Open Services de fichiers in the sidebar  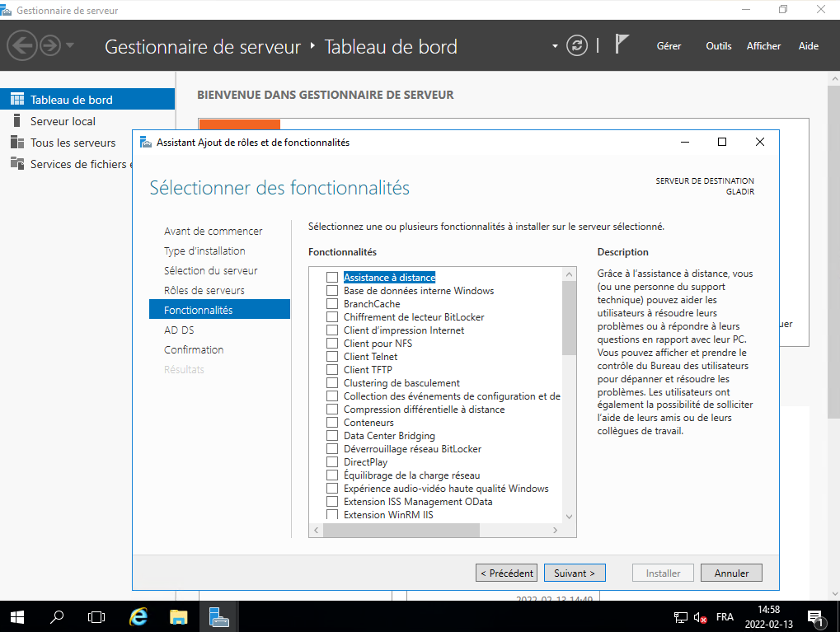click(67, 164)
